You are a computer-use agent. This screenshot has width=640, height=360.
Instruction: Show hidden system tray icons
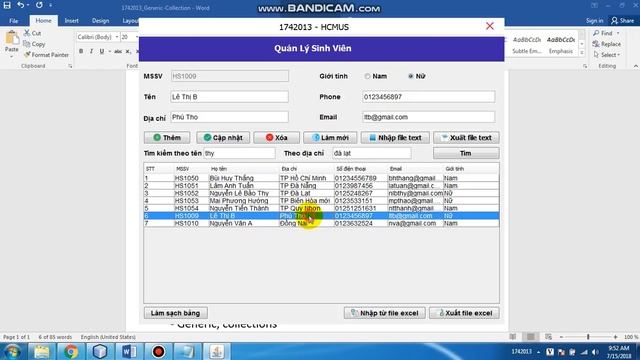538,352
